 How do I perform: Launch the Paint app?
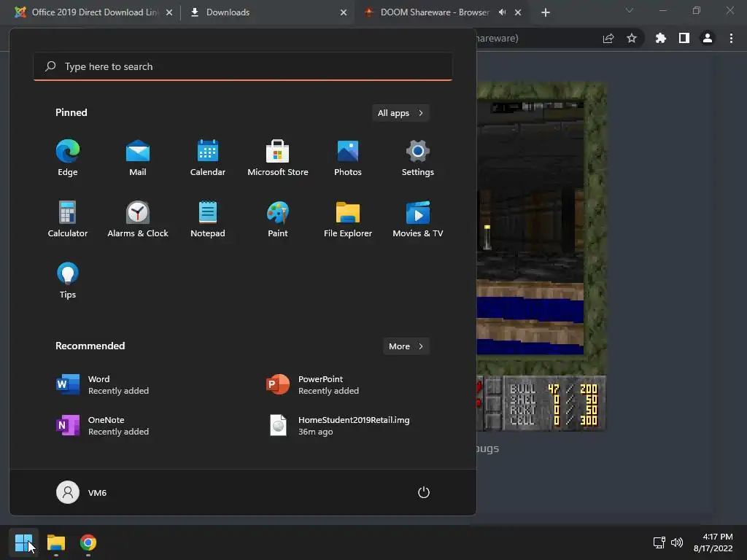pos(278,219)
